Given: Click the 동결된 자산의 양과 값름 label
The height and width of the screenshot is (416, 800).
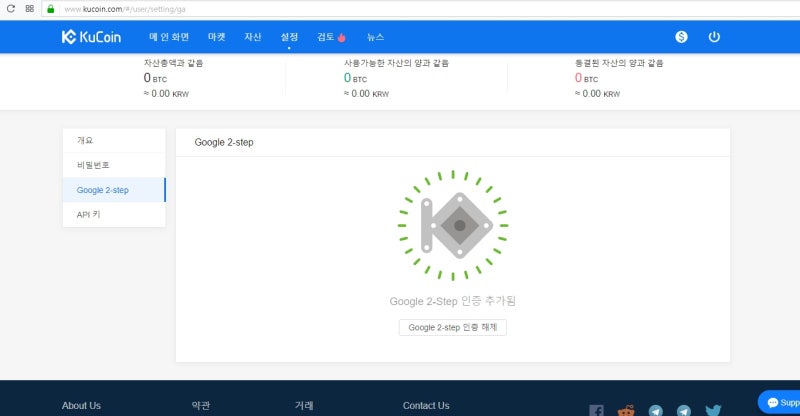Looking at the screenshot, I should click(x=619, y=63).
